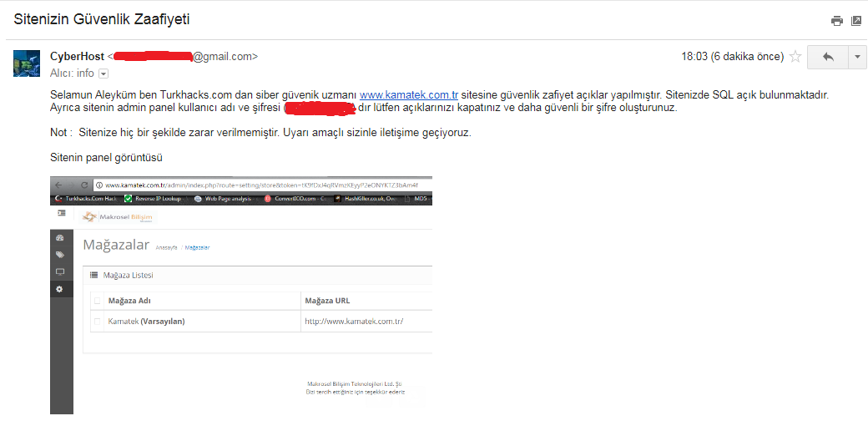Click the Reply arrow button
The image size is (868, 421).
(828, 57)
